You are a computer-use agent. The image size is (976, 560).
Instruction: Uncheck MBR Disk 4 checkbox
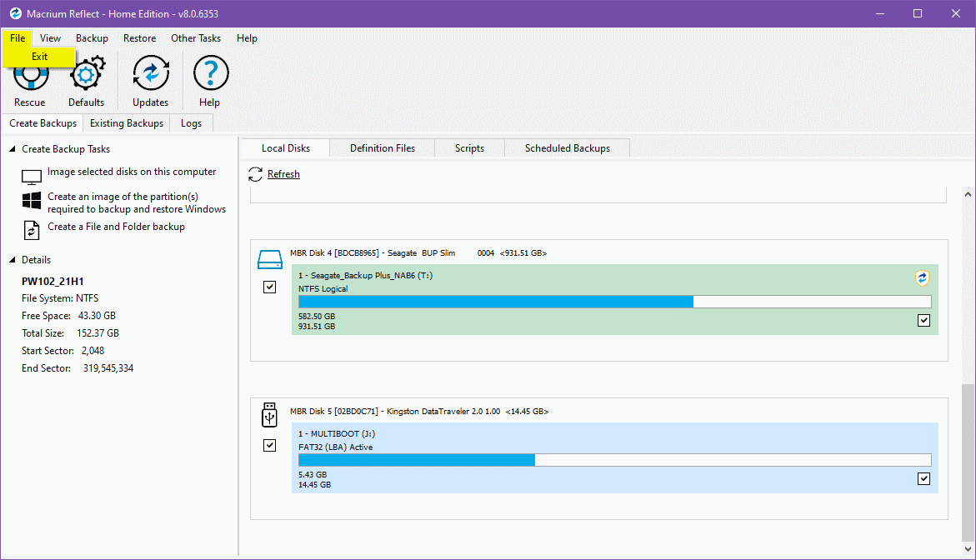[269, 287]
